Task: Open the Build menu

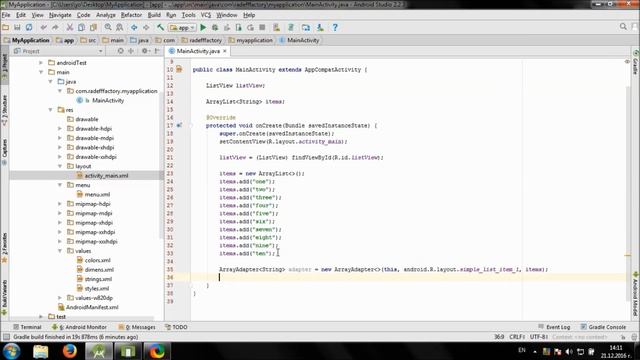Action: [154, 15]
